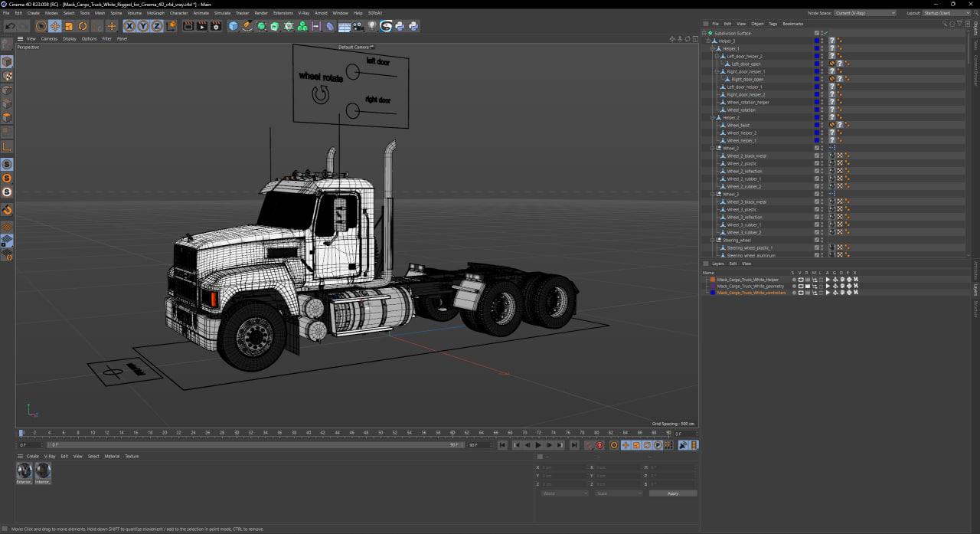This screenshot has height=534, width=980.
Task: Open viewport Cameras menu
Action: pyautogui.click(x=49, y=38)
